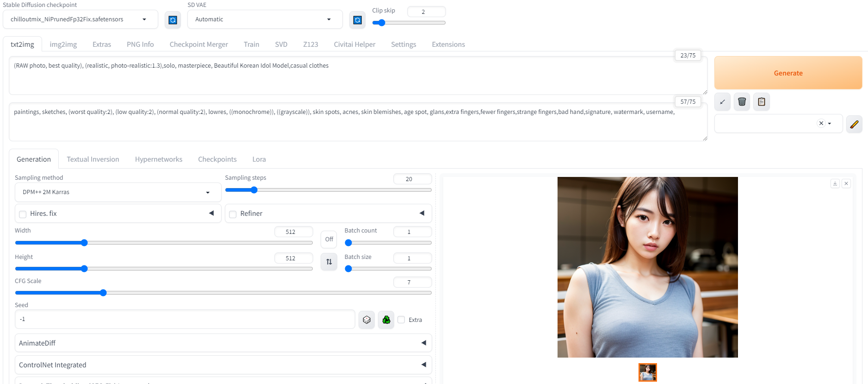Adjust the CFG Scale slider
Viewport: 868px width, 384px height.
coord(223,293)
